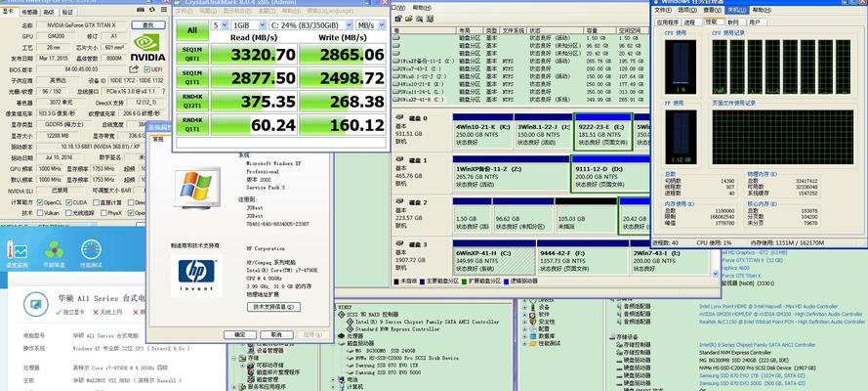Toggle the CUDA checkbox in GPU-Z

click(x=68, y=202)
